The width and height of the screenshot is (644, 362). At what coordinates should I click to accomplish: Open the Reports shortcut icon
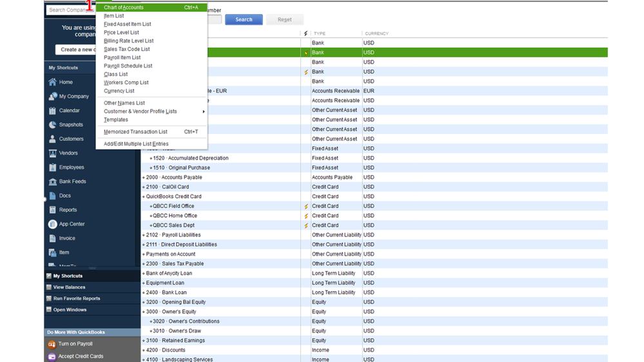[53, 210]
